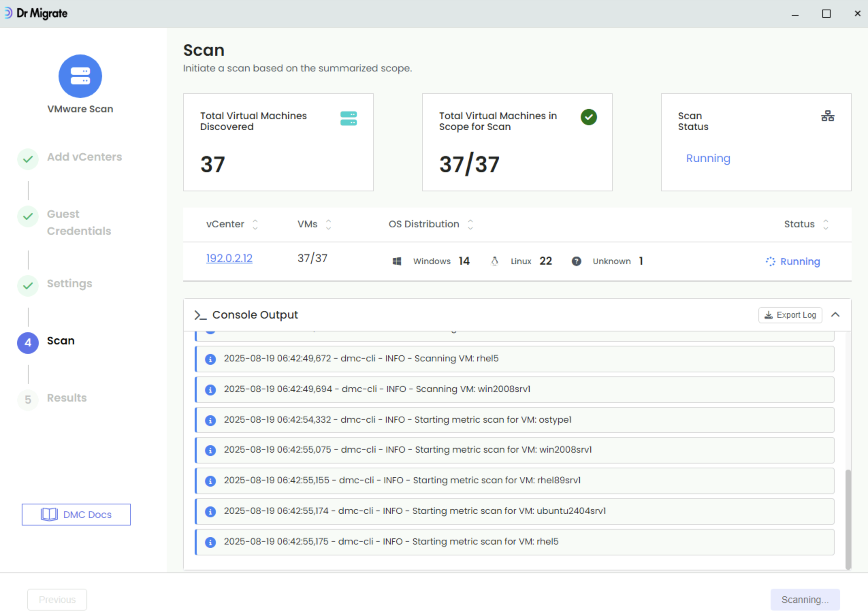Click the Unknown OS question mark icon

pyautogui.click(x=576, y=261)
